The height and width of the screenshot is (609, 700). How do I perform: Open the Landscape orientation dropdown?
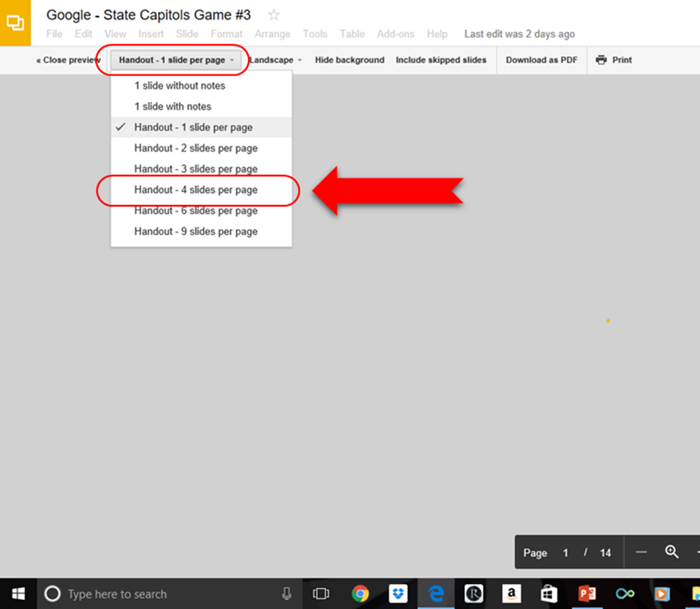pos(275,60)
